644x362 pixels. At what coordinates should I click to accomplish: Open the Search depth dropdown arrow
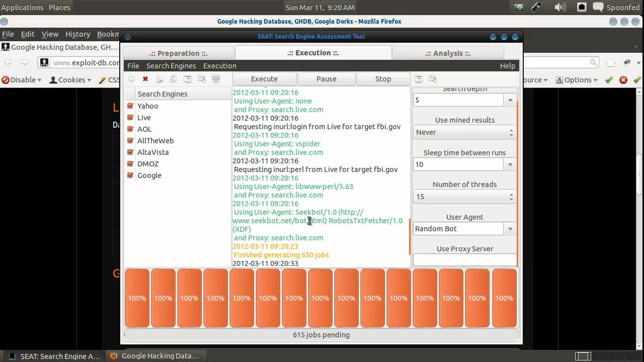(x=510, y=100)
